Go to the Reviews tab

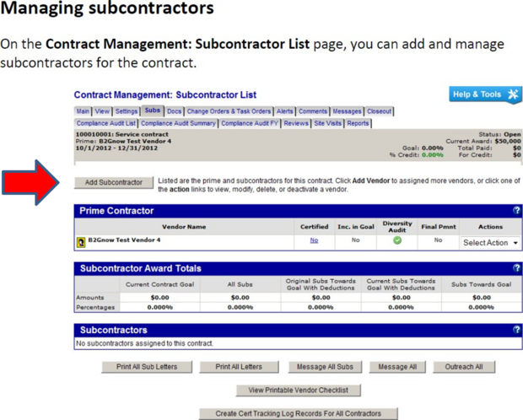click(296, 123)
